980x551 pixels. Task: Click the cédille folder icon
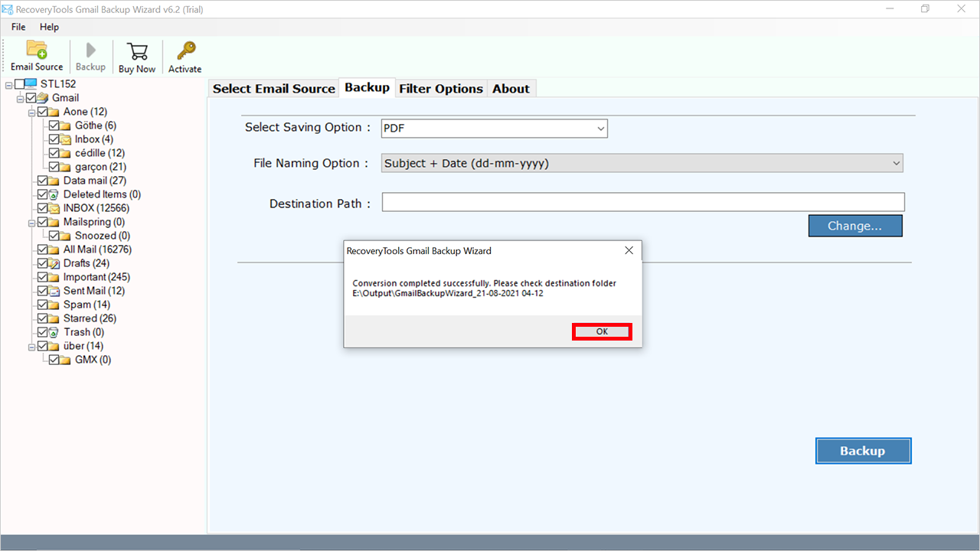tap(66, 153)
